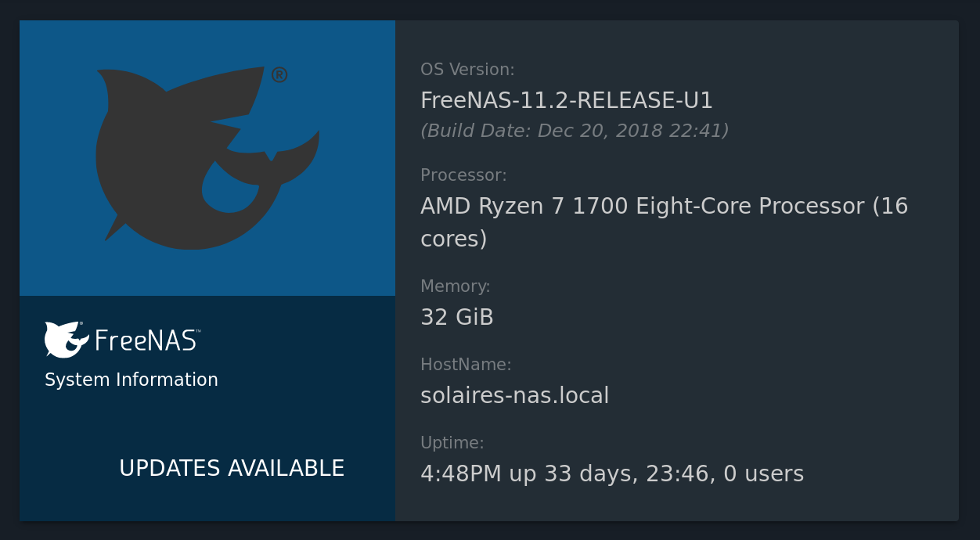Select the AMD Ryzen 7 1700 processor text
Screen dimensions: 980x540
[x=664, y=207]
